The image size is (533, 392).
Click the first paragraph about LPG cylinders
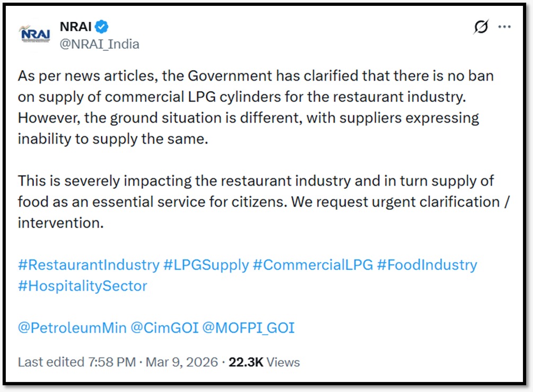click(x=255, y=107)
